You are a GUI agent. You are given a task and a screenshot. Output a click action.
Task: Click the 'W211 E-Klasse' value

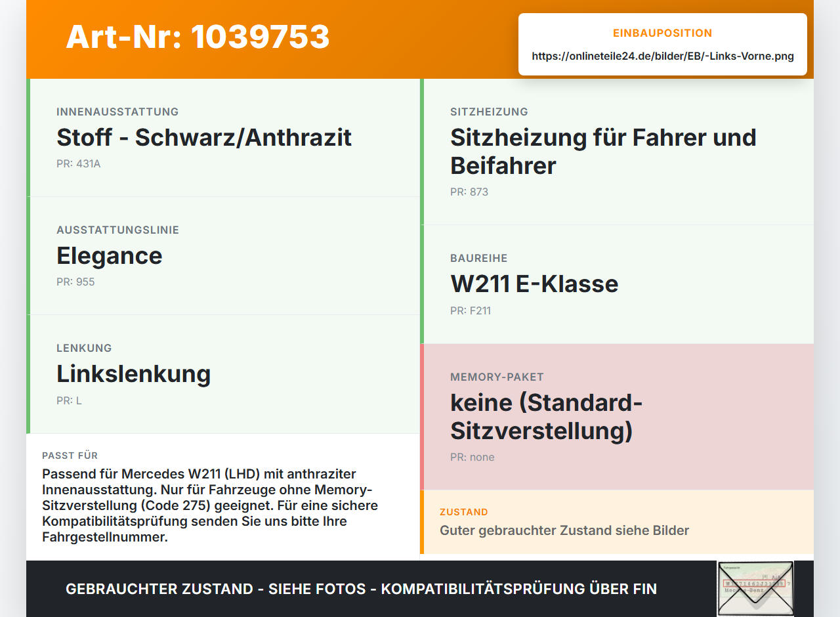[534, 284]
